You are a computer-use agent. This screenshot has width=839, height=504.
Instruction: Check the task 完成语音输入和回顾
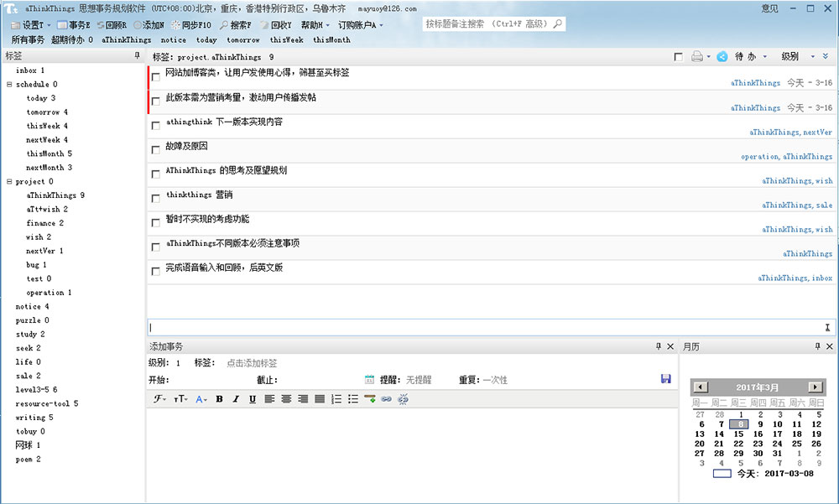click(156, 271)
